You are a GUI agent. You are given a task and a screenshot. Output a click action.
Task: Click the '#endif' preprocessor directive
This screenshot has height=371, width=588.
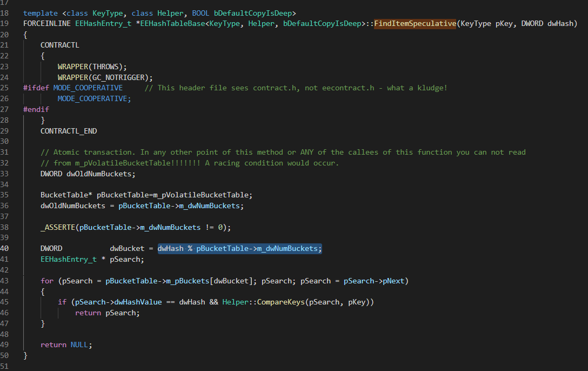[36, 109]
